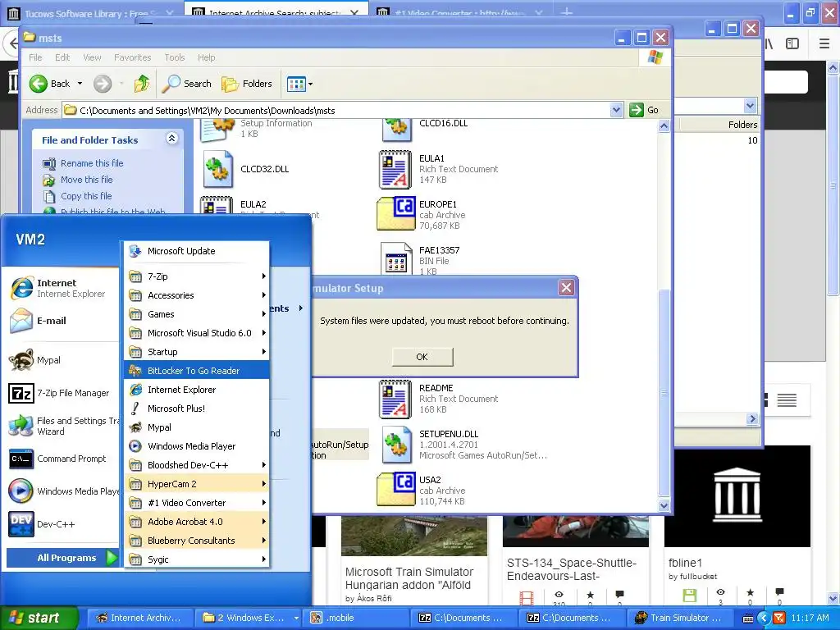840x630 pixels.
Task: Launch Dev-C++ from start menu
Action: (62, 524)
